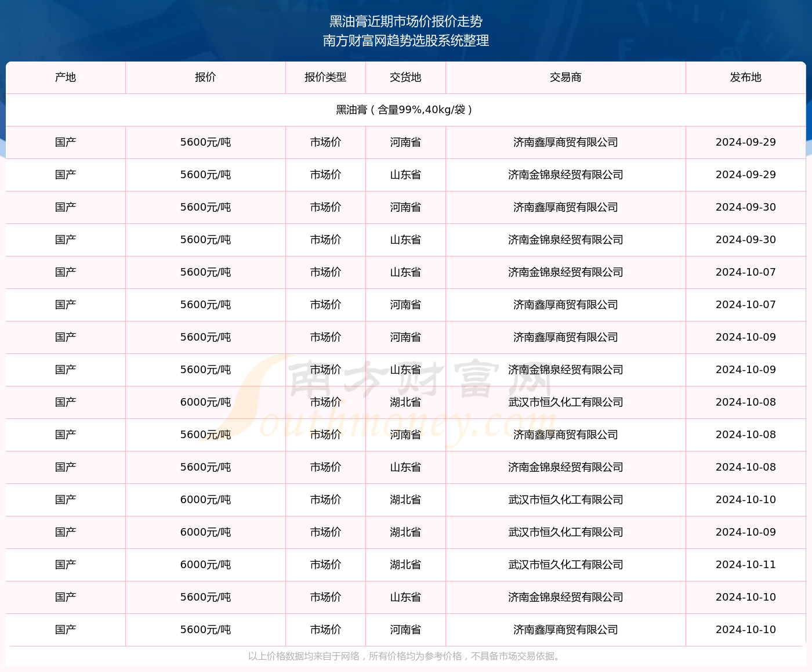Click 济南金锦泉经贸有限公司 in the 2024-09-30 row
The height and width of the screenshot is (672, 812).
565,240
